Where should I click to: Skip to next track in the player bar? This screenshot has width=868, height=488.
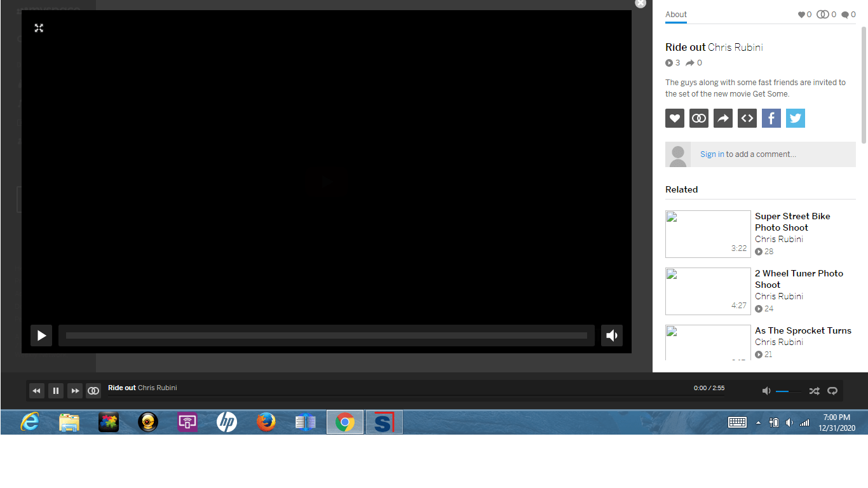tap(75, 390)
